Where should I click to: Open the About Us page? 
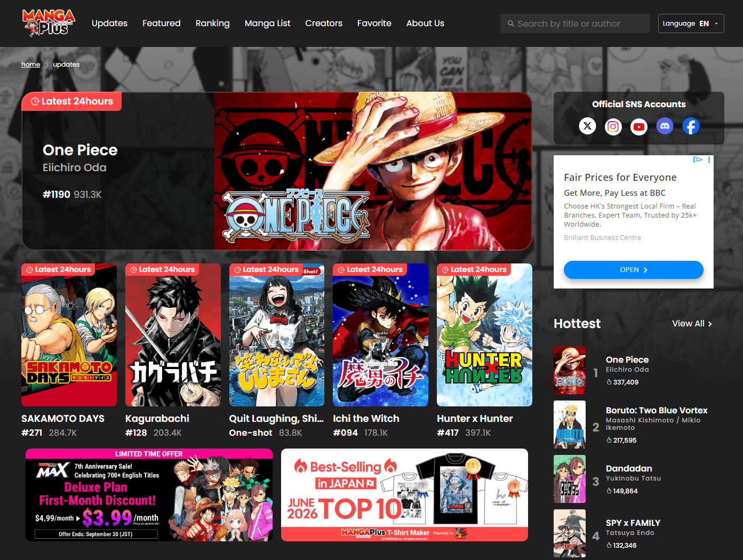click(x=425, y=23)
